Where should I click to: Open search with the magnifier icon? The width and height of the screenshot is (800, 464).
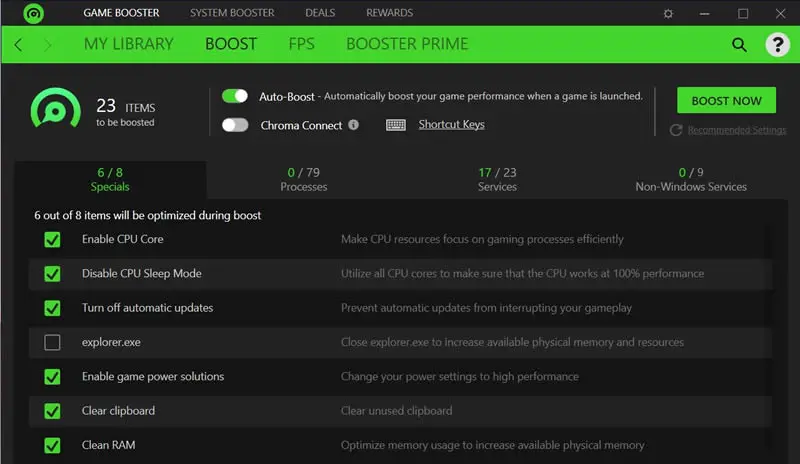pos(739,45)
